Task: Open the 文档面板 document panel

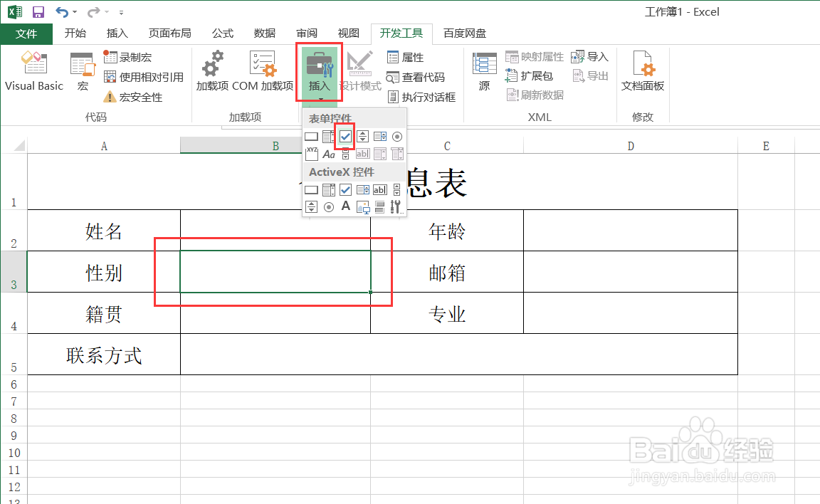Action: [643, 71]
